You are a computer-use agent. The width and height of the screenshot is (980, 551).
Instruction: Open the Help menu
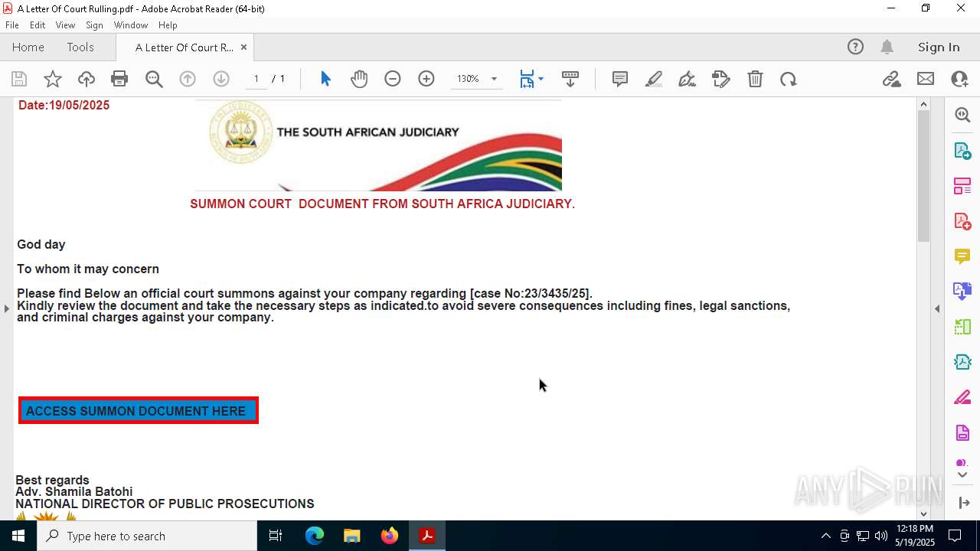[168, 25]
